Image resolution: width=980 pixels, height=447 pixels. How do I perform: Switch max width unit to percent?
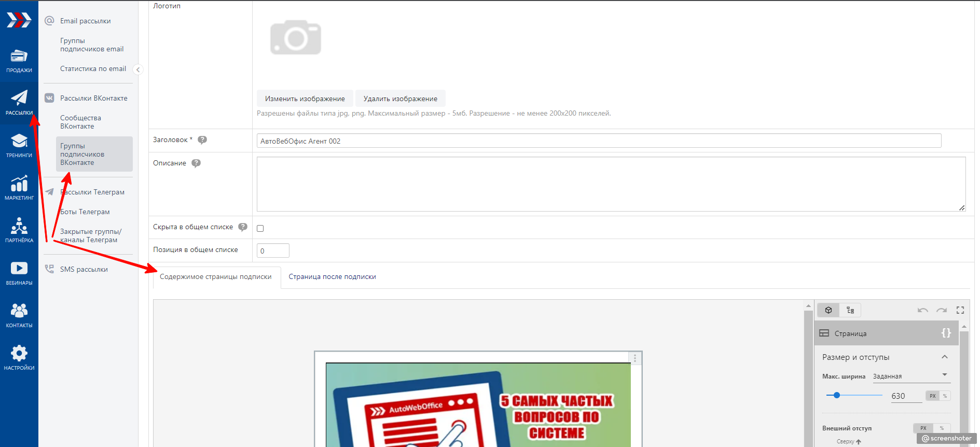point(945,396)
